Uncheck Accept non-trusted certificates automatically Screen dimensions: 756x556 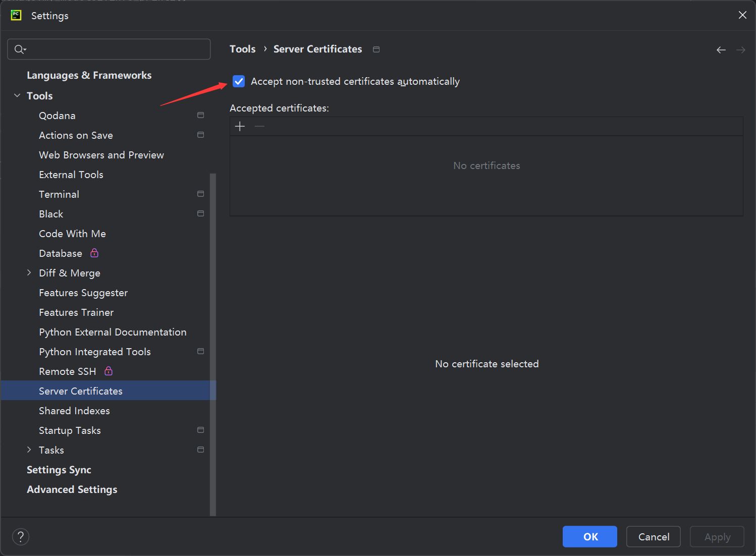click(x=239, y=81)
